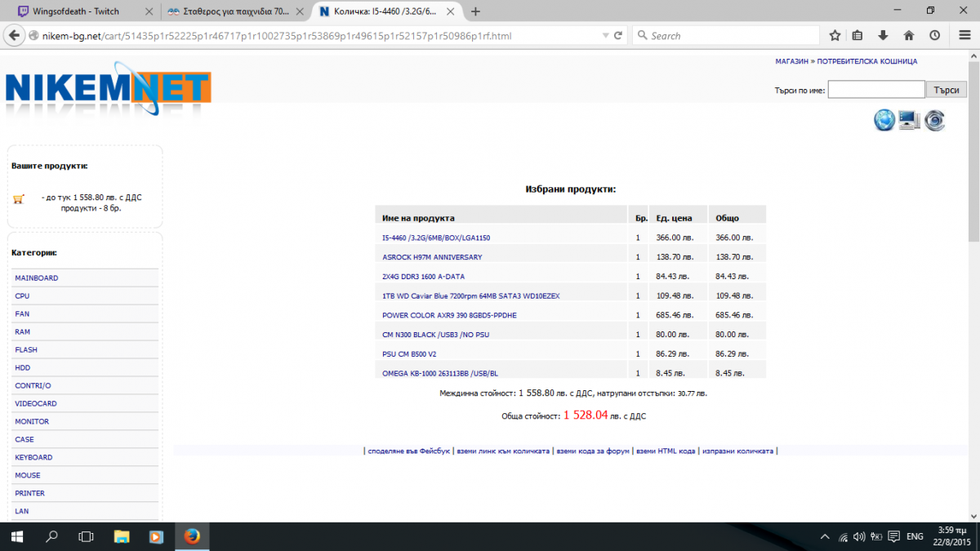
Task: Click the ПОТРЕБИТЕЛСКА КОШНИЦА breadcrumb link
Action: (867, 61)
